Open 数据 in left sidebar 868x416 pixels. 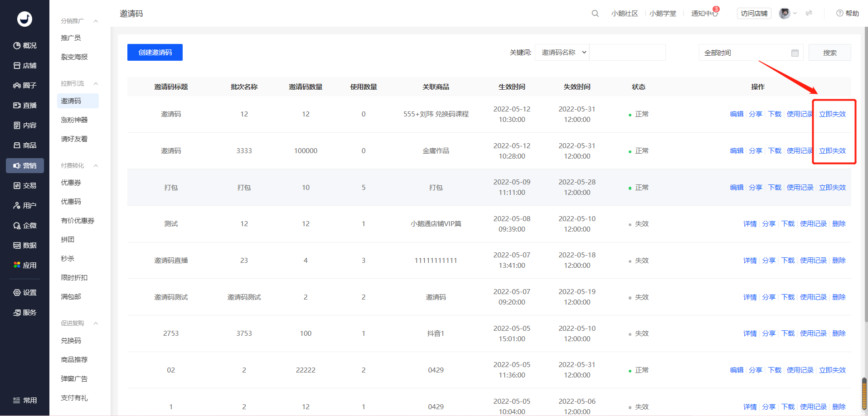point(25,245)
